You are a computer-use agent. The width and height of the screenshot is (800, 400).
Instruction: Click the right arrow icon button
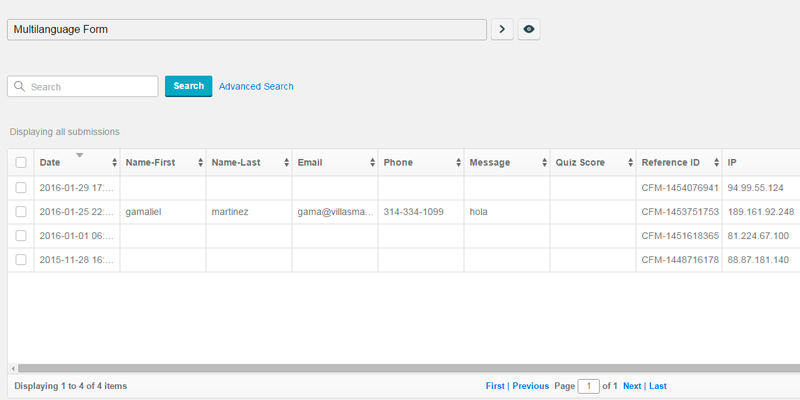tap(502, 30)
